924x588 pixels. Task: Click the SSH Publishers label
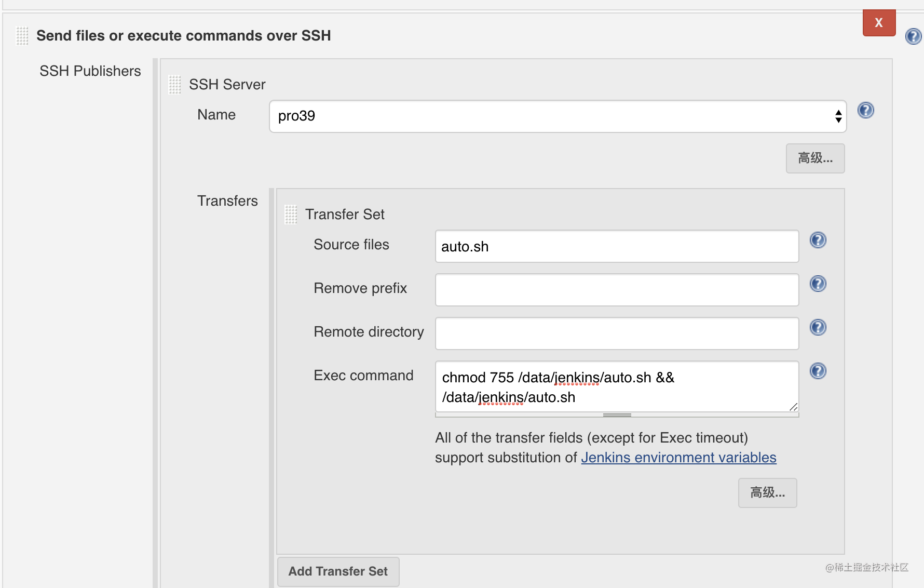point(90,71)
